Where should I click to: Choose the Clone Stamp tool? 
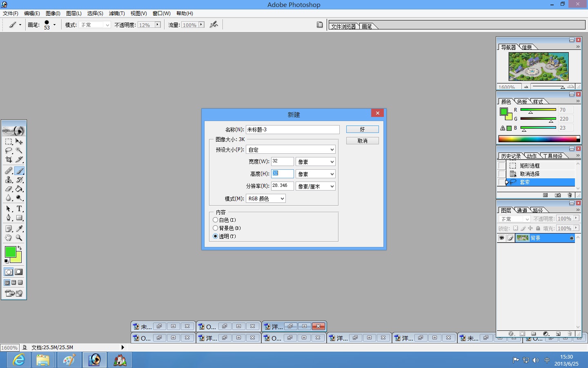point(9,180)
